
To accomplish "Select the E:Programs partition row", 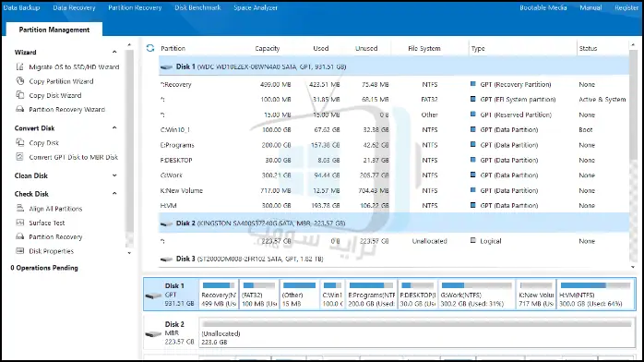I will 393,145.
